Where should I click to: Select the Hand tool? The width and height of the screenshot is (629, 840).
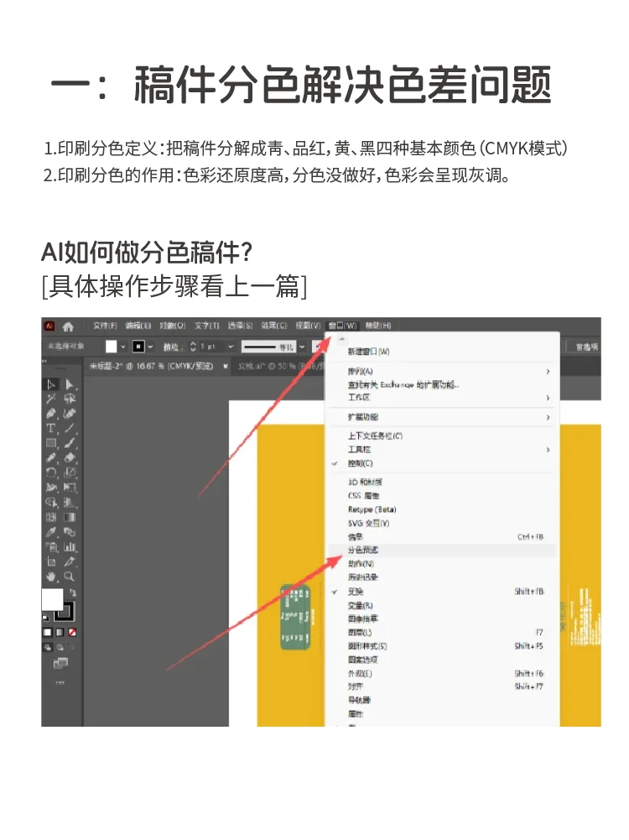[x=51, y=577]
